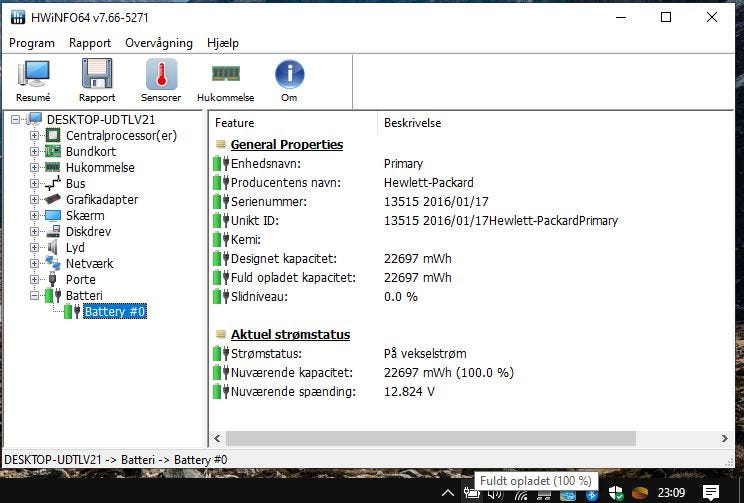This screenshot has width=744, height=503.
Task: Click the scrollbar right arrow
Action: pyautogui.click(x=725, y=438)
